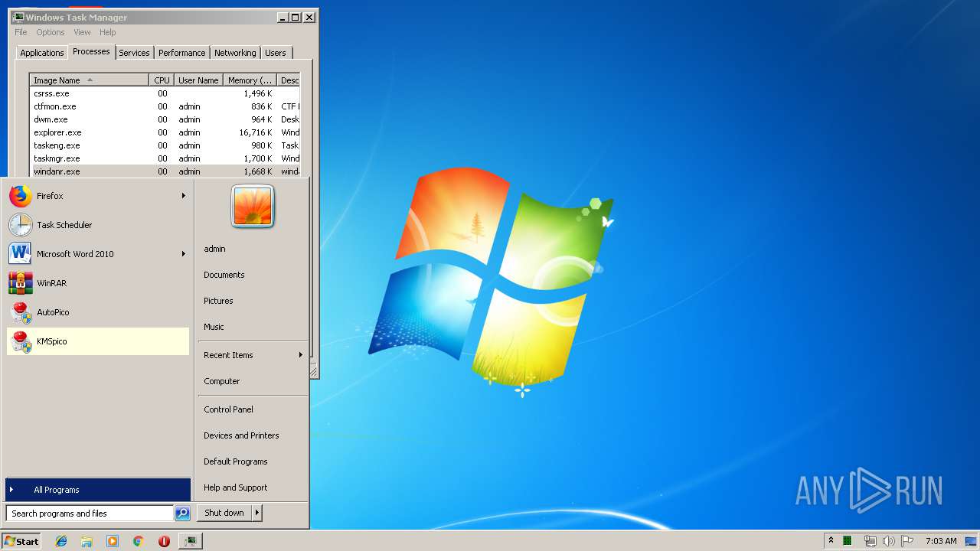
Task: Open Control Panel
Action: [228, 409]
